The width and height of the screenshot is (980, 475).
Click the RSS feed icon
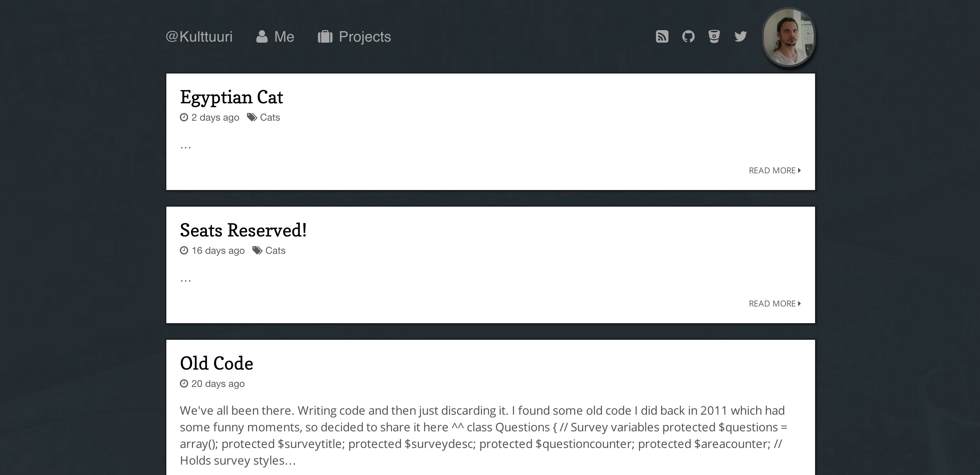(662, 36)
